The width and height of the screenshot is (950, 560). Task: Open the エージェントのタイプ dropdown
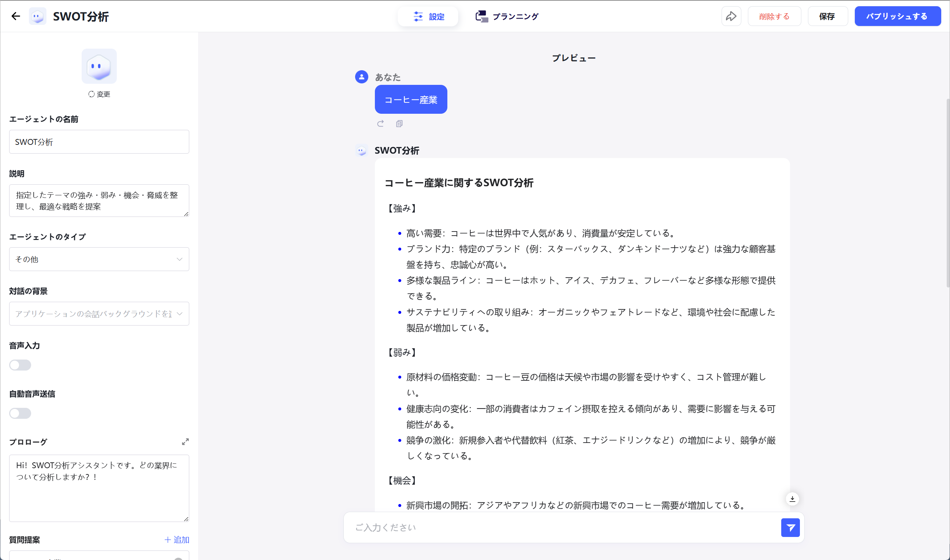[99, 259]
